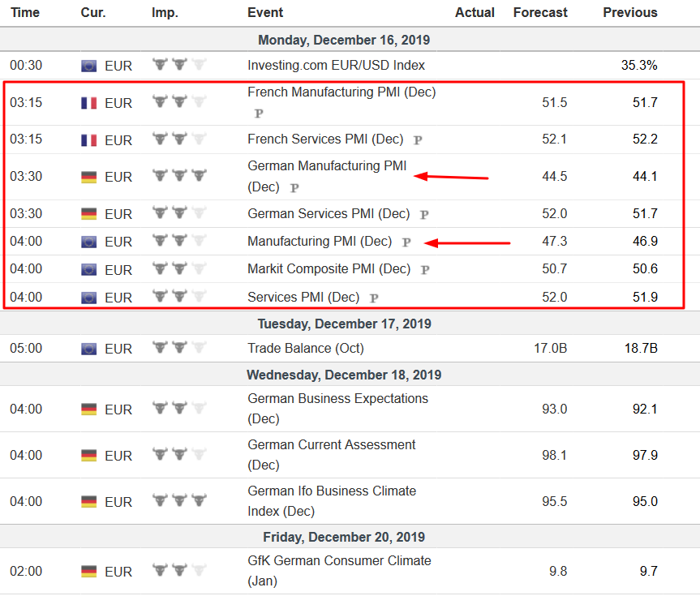Click Tuesday, December 17, 2019 date row
This screenshot has height=596, width=700.
click(x=350, y=324)
